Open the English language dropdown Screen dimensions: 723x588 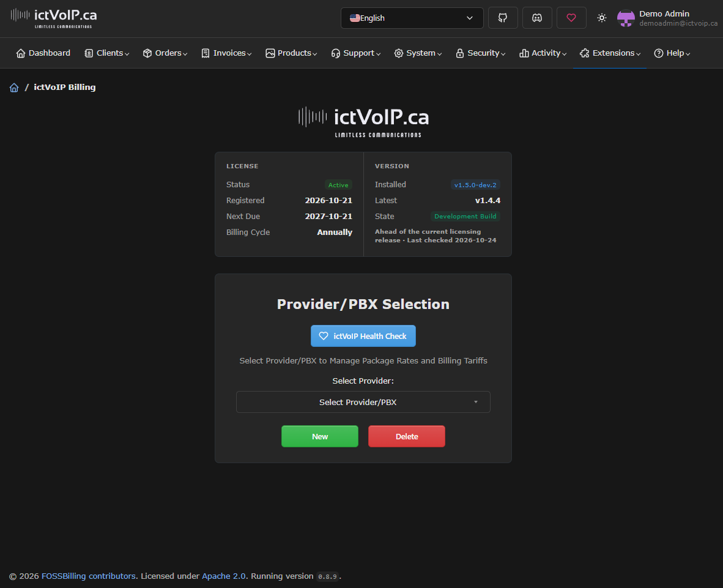click(x=412, y=18)
